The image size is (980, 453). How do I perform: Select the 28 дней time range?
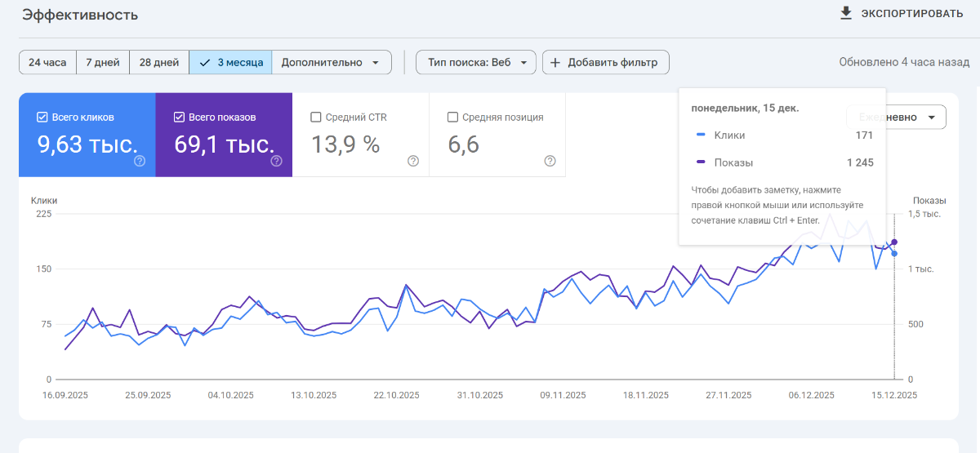pos(159,62)
